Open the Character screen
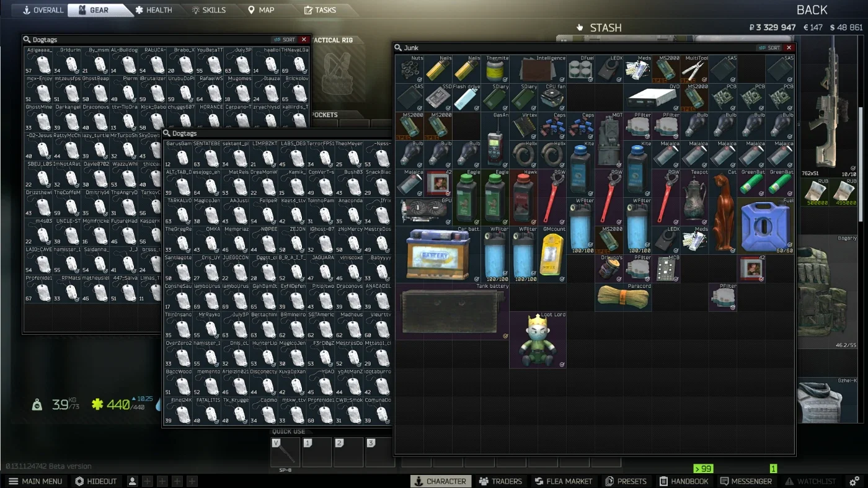868x488 pixels. click(x=440, y=481)
